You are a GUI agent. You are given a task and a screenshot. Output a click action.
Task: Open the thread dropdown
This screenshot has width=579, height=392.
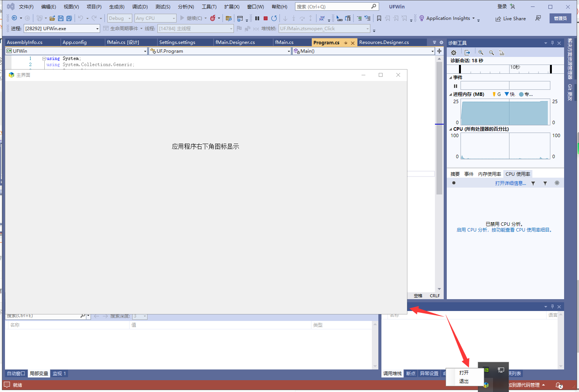coord(195,28)
